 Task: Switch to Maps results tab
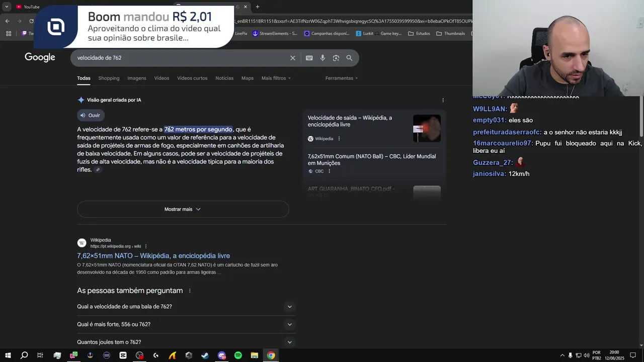(248, 78)
